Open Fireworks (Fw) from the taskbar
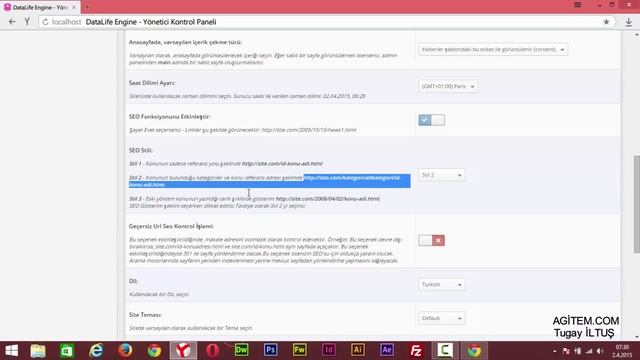Viewport: 640px width, 360px height. [x=300, y=350]
